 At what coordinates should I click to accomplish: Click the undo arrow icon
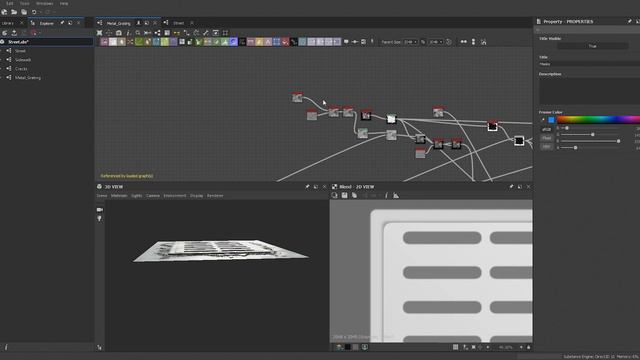point(34,12)
